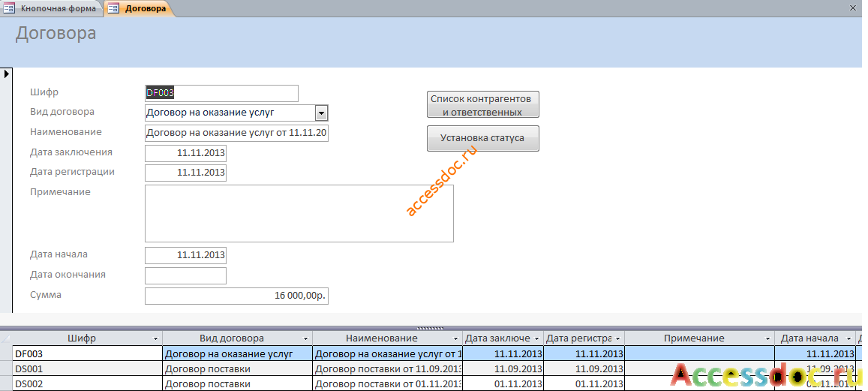868x391 pixels.
Task: Click the Дата начала field
Action: (185, 255)
